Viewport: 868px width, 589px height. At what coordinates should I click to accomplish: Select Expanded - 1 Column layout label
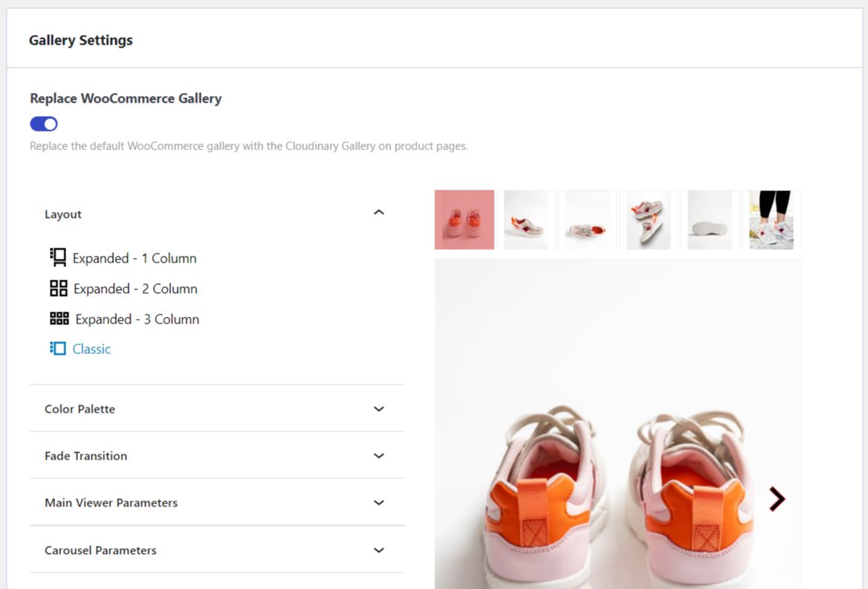click(135, 258)
